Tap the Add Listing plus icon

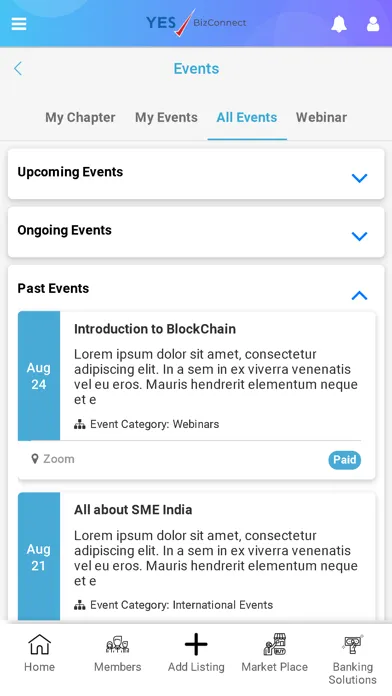(196, 644)
